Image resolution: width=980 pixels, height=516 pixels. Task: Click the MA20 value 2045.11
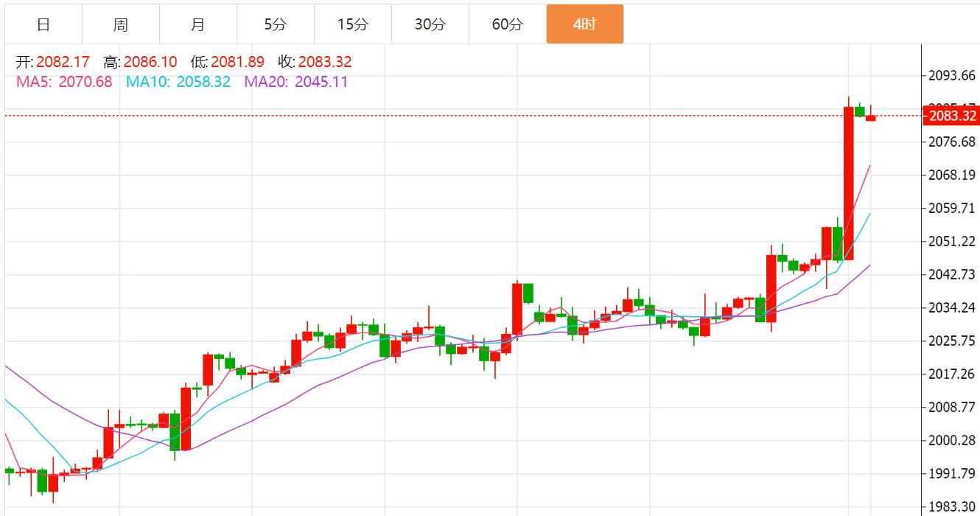[321, 82]
